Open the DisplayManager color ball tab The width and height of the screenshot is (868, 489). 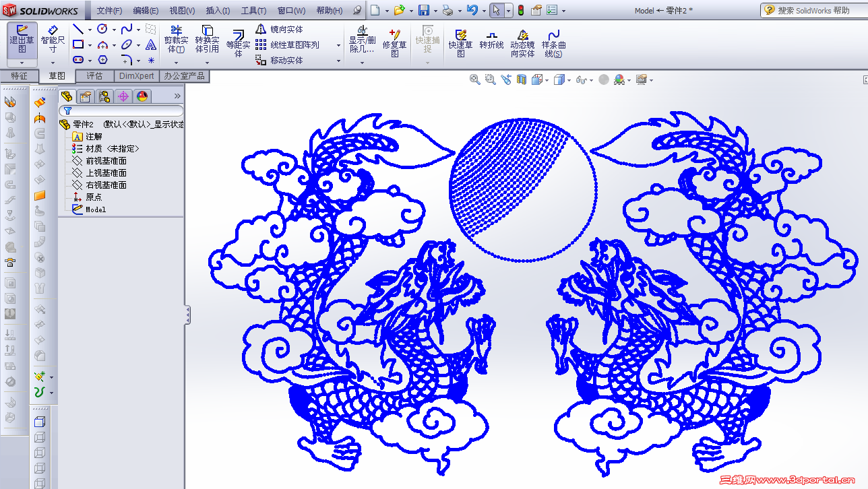142,96
